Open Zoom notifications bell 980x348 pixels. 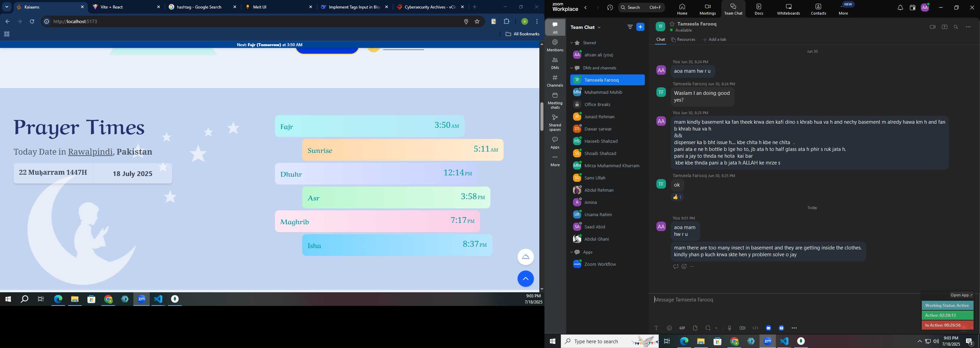tap(900, 7)
